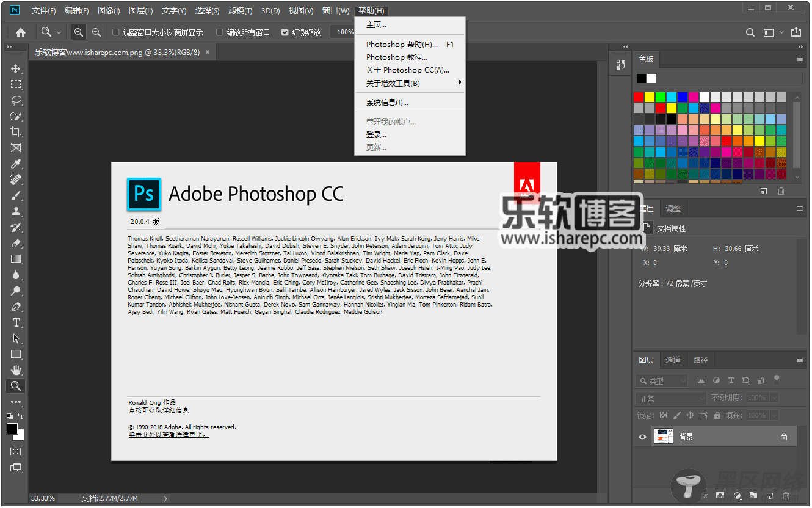Screen dimensions: 812x508
Task: Open the 文件(F) menu
Action: [43, 11]
